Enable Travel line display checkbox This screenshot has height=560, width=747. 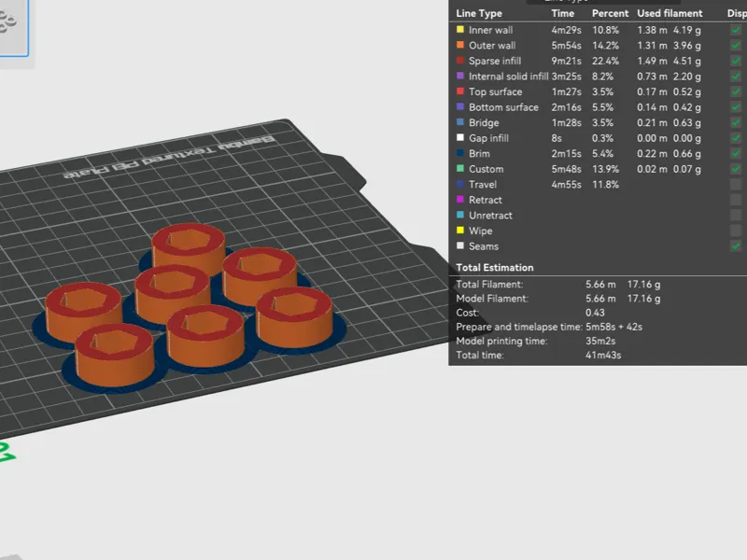click(736, 184)
